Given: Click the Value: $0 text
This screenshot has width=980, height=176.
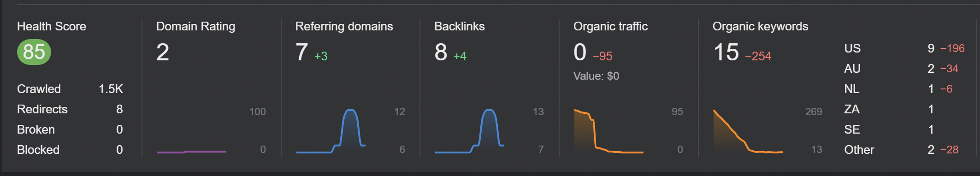Looking at the screenshot, I should [x=596, y=76].
